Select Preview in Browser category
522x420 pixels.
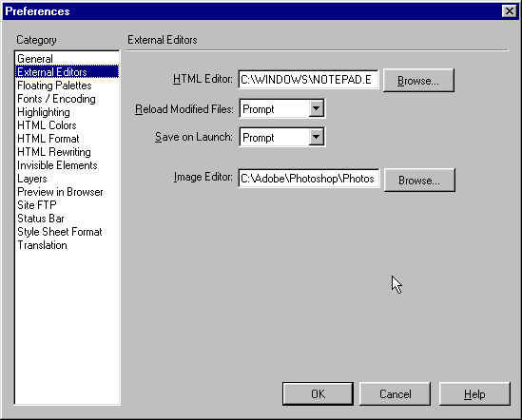point(60,192)
